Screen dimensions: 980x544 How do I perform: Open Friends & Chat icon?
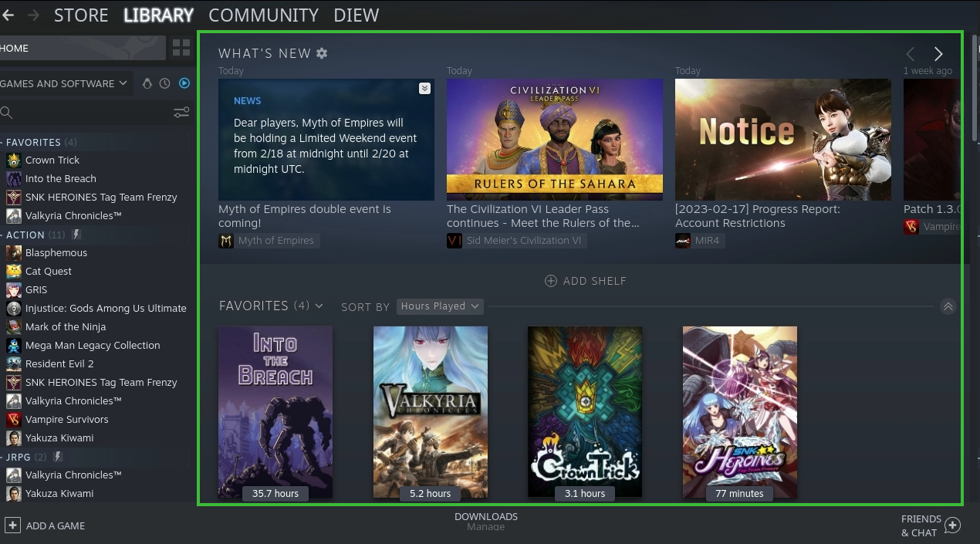[952, 525]
